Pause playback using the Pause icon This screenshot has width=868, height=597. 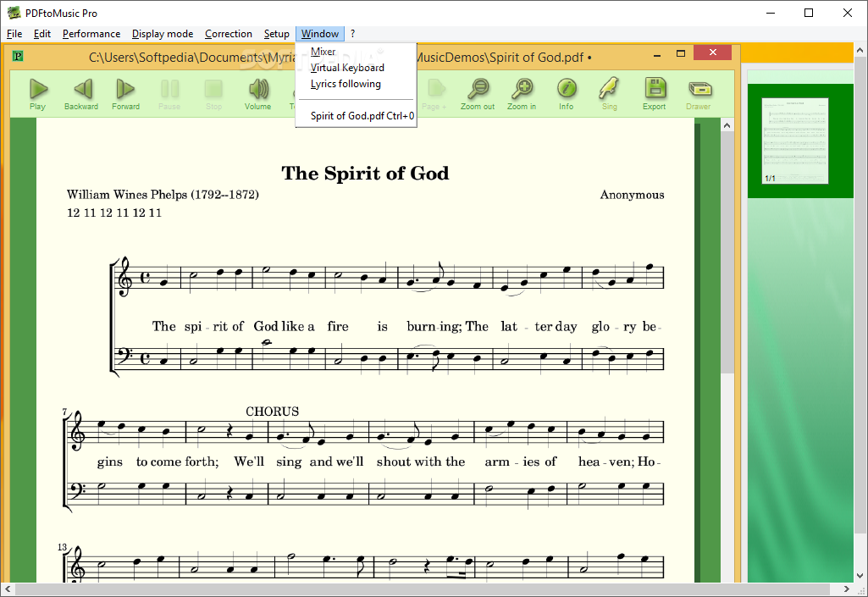pyautogui.click(x=169, y=94)
